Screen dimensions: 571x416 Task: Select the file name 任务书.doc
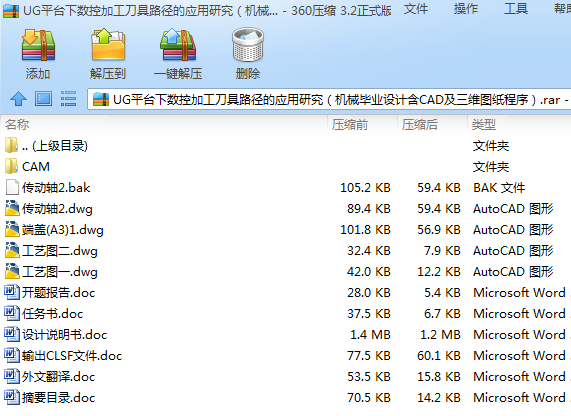click(53, 314)
